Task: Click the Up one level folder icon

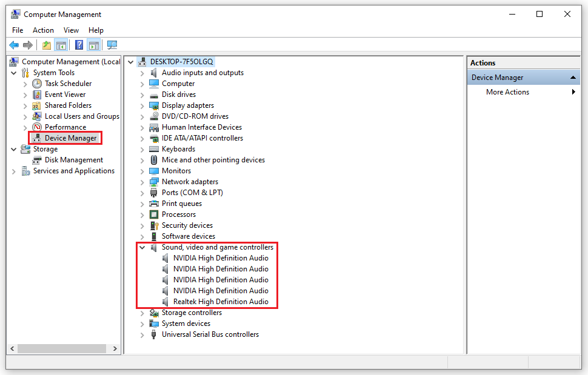Action: [46, 44]
